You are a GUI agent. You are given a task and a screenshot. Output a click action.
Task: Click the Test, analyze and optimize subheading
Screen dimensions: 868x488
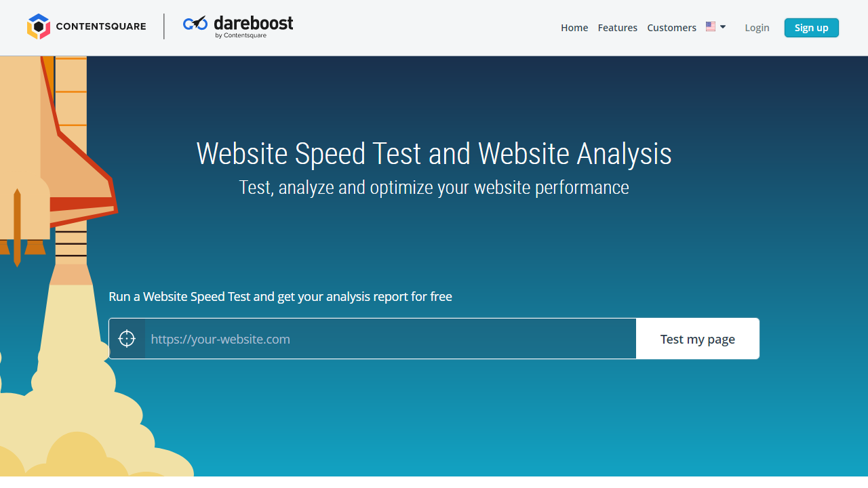(x=434, y=188)
